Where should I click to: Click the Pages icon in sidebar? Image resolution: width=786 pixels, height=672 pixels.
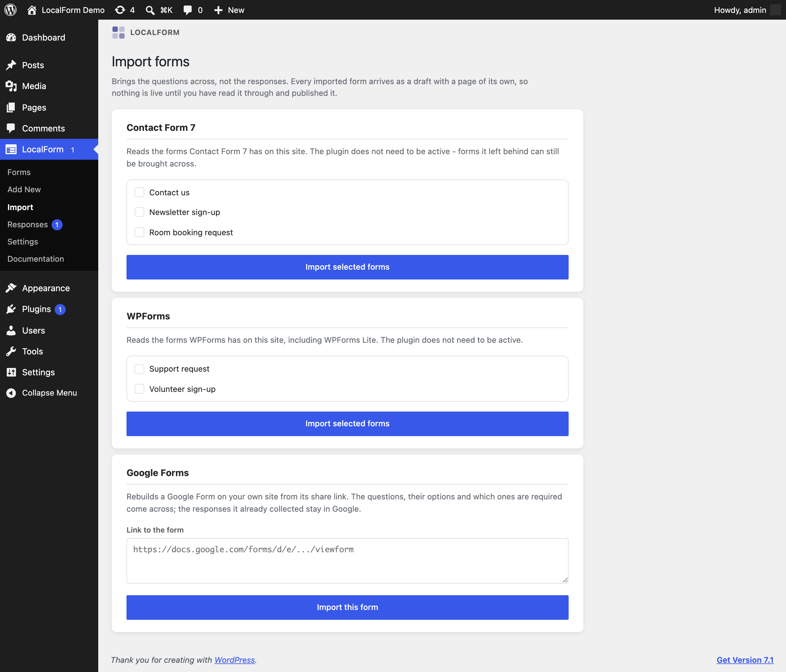pyautogui.click(x=11, y=107)
